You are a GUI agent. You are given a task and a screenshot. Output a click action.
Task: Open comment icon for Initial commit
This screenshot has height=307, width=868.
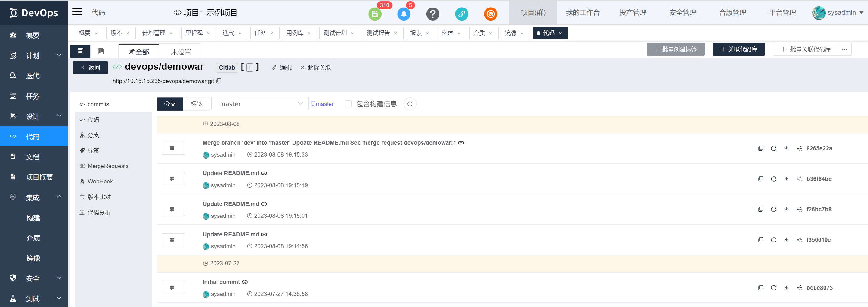point(173,287)
